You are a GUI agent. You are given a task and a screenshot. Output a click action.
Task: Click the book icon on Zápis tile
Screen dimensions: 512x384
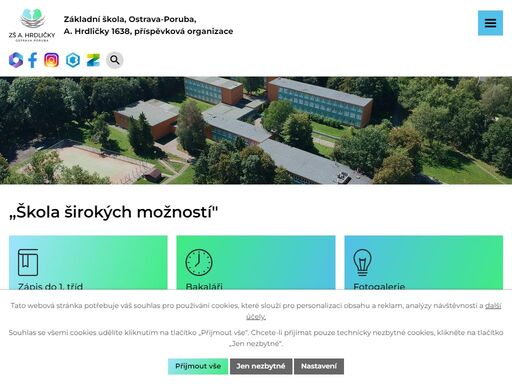pyautogui.click(x=28, y=262)
